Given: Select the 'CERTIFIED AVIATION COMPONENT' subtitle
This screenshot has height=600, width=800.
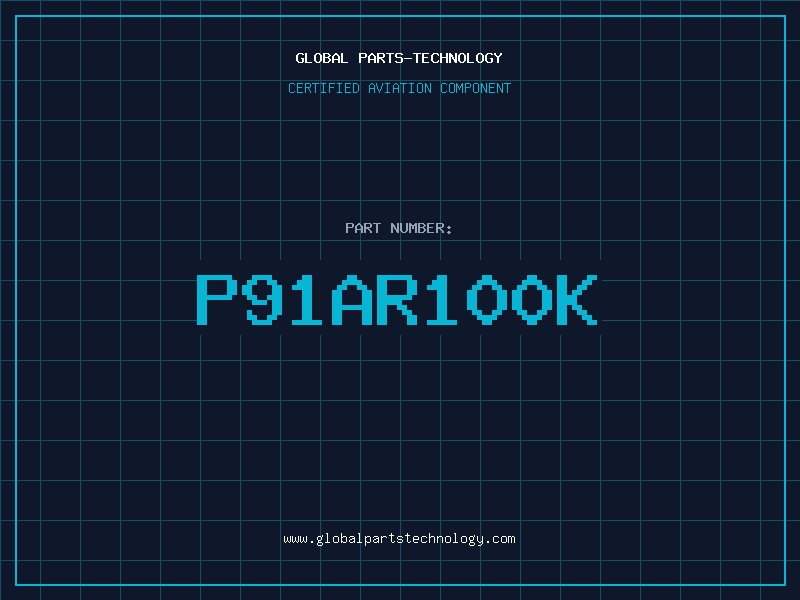Looking at the screenshot, I should (399, 88).
